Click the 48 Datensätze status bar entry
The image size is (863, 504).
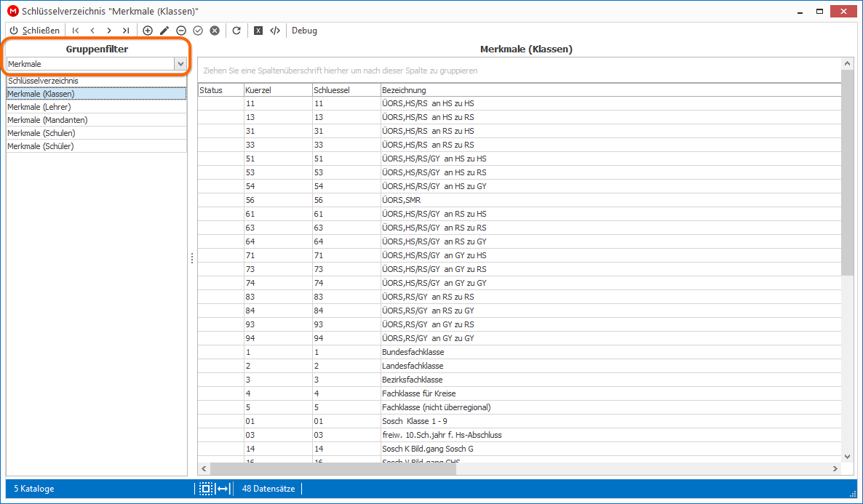[x=269, y=489]
